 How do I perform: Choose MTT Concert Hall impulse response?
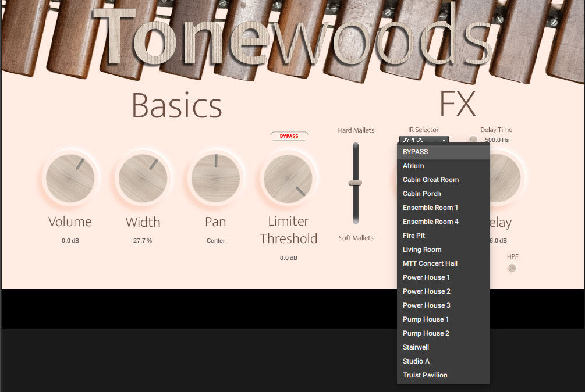point(430,263)
